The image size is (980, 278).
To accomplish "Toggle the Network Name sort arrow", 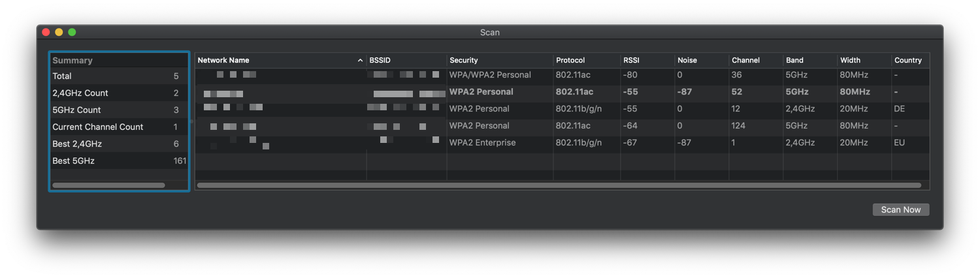I will (360, 60).
